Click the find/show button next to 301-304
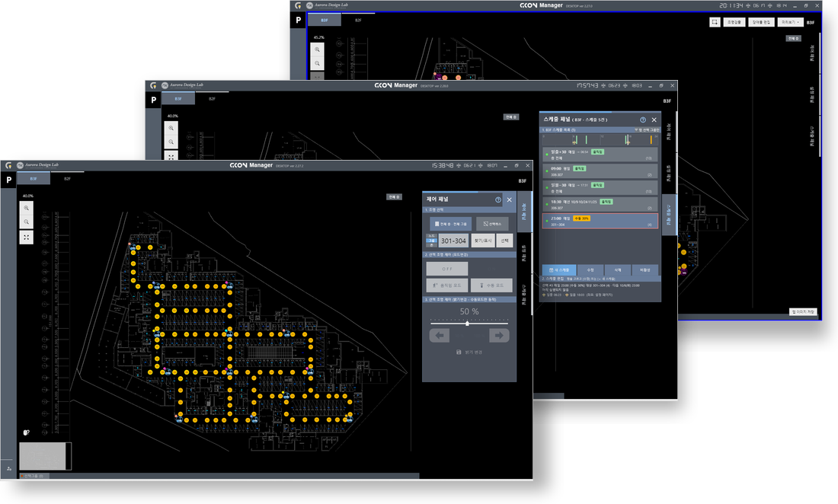Image resolution: width=838 pixels, height=504 pixels. 482,241
